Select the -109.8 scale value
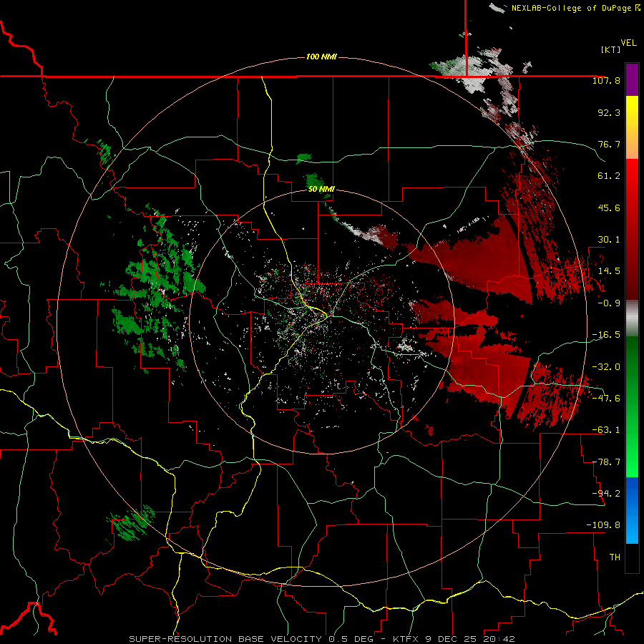 (x=603, y=525)
